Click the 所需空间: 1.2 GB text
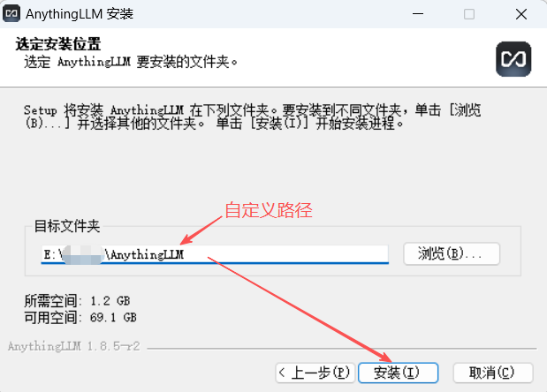The width and height of the screenshot is (547, 392). [x=77, y=301]
